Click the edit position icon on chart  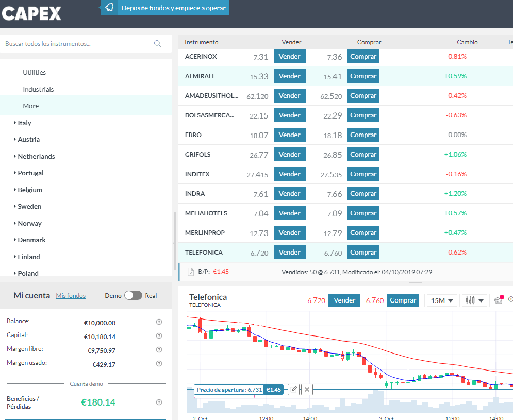pos(293,390)
